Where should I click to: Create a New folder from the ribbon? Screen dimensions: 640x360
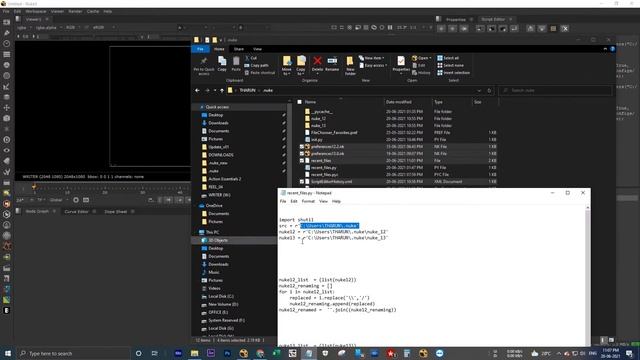350,66
